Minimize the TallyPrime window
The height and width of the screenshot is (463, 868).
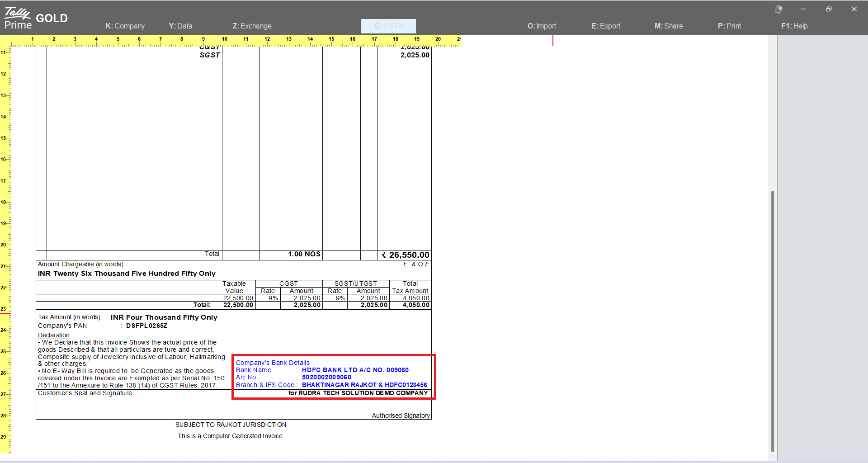(803, 9)
